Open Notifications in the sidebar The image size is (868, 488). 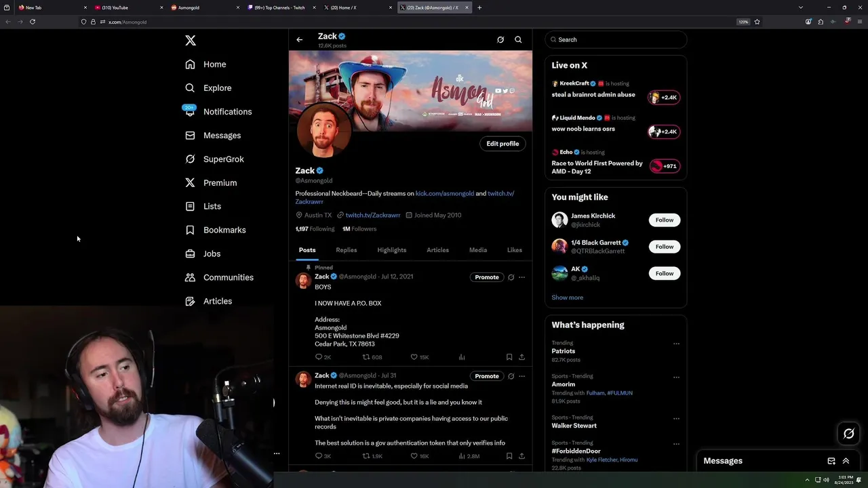tap(218, 112)
